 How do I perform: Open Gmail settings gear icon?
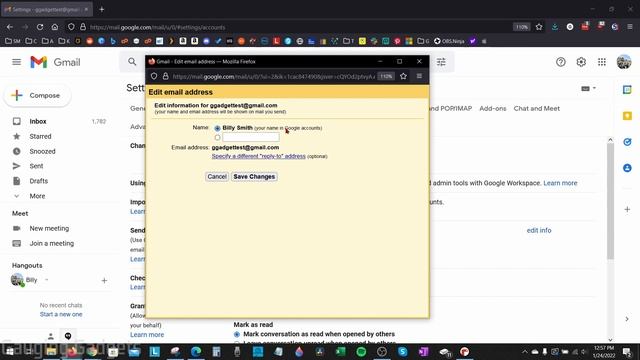pyautogui.click(x=581, y=62)
